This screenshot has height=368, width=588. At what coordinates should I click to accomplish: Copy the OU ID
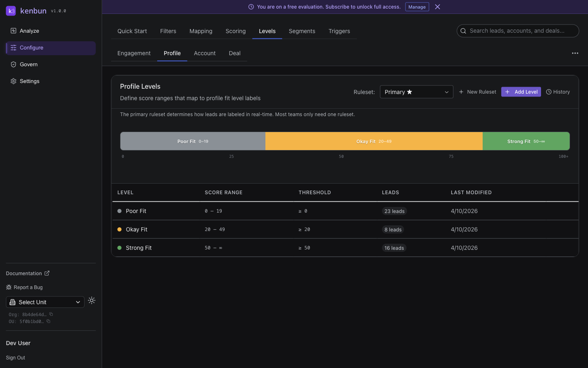pos(48,321)
